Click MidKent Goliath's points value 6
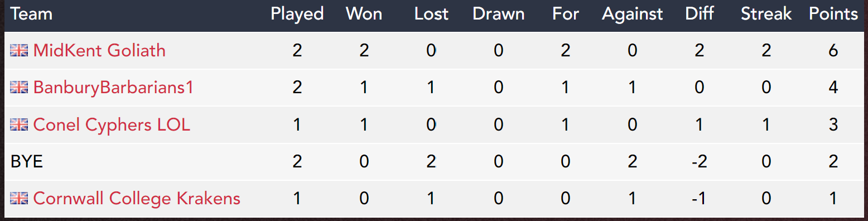Viewport: 868px width, 221px height. [833, 51]
